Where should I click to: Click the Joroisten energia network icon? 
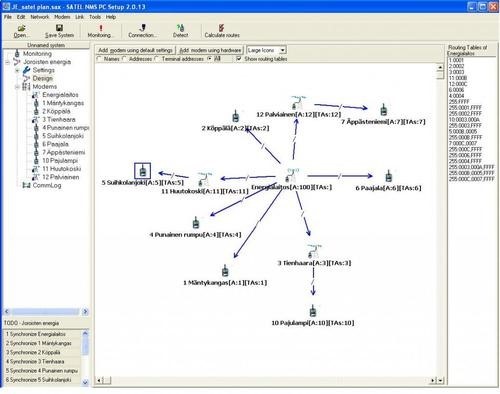(17, 62)
